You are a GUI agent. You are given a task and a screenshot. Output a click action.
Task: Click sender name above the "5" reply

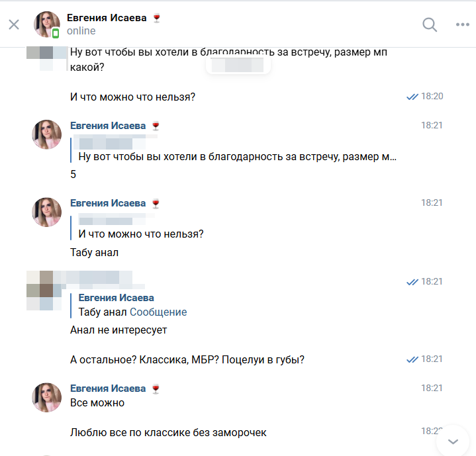(x=108, y=126)
